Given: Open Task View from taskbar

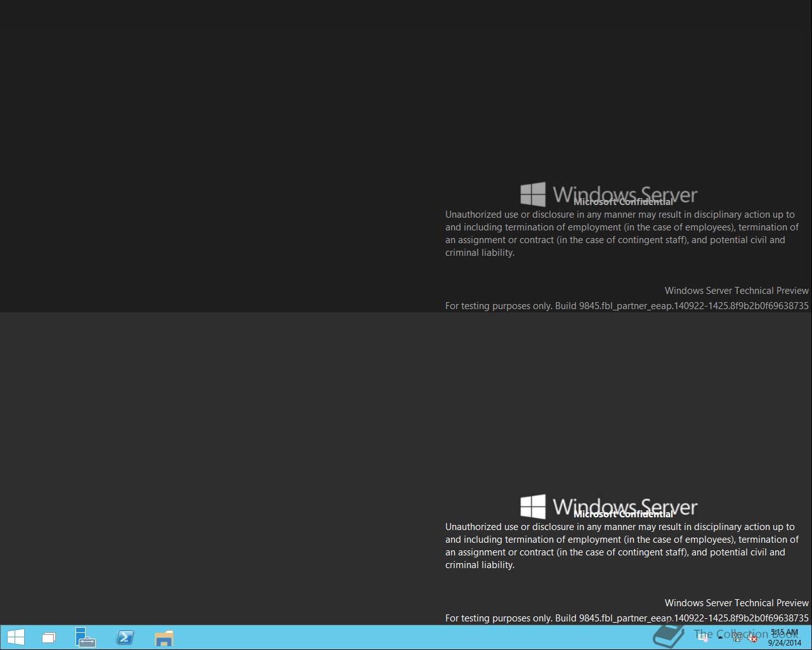Looking at the screenshot, I should [48, 638].
